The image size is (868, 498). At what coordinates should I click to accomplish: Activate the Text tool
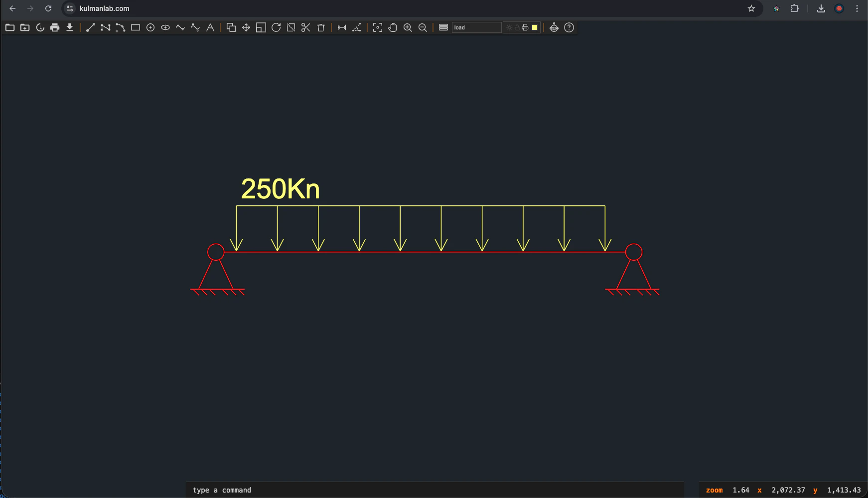(210, 27)
